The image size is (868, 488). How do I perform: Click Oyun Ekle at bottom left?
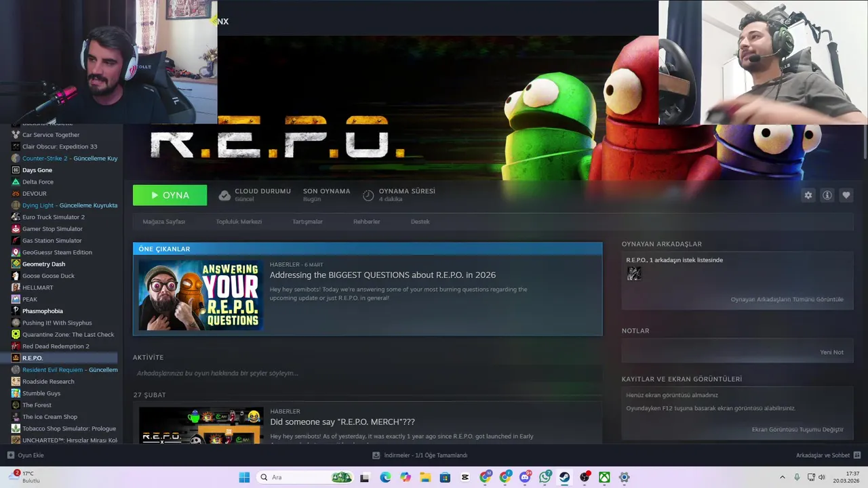pos(25,455)
